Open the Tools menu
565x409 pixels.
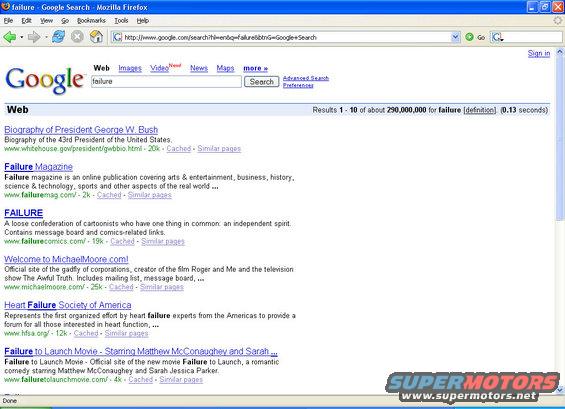[121, 21]
